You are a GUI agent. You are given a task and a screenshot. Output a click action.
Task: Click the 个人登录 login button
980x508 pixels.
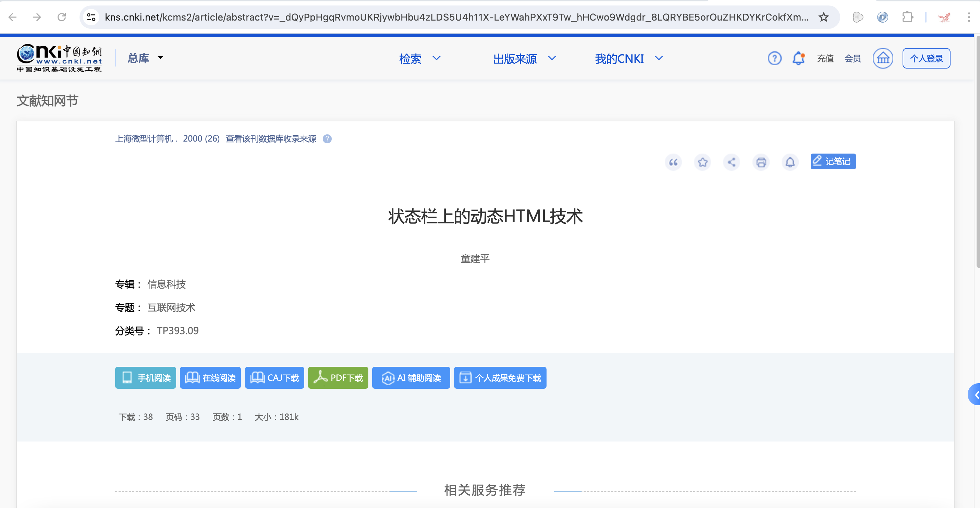(x=926, y=58)
